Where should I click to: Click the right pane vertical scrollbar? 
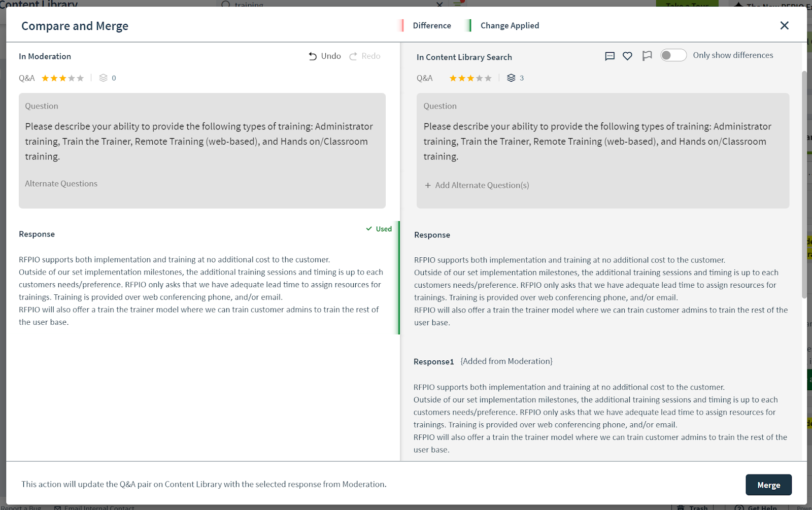tap(804, 184)
